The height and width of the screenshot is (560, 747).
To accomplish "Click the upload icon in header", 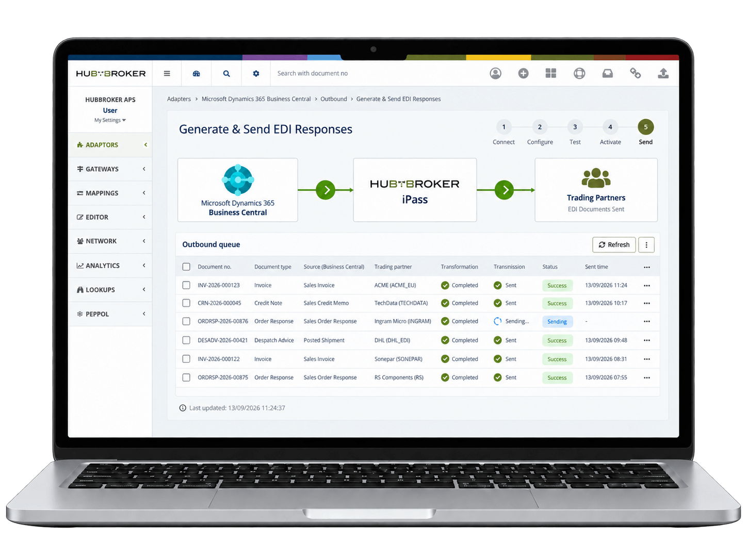I will click(663, 74).
